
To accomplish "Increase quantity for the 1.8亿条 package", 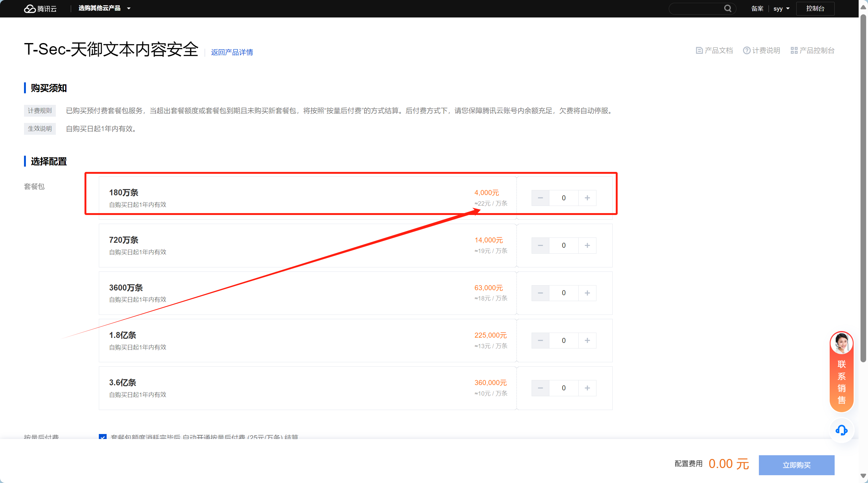I will pyautogui.click(x=587, y=341).
